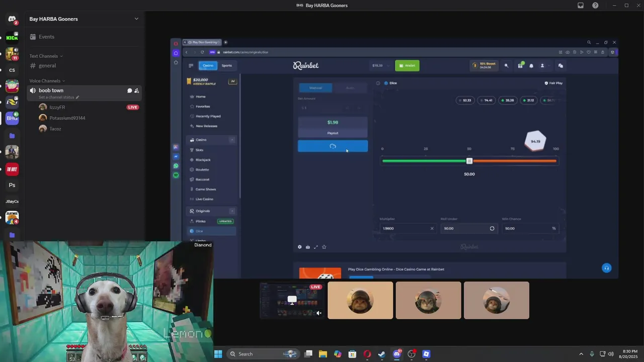The height and width of the screenshot is (362, 644).
Task: Select Casino tab in Rainbet header
Action: point(208,65)
